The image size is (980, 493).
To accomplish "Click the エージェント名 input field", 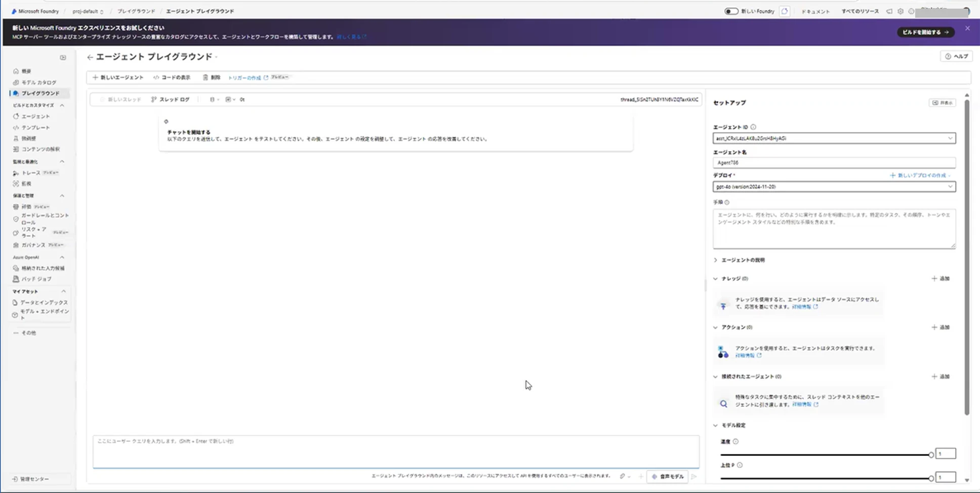I will tap(834, 163).
